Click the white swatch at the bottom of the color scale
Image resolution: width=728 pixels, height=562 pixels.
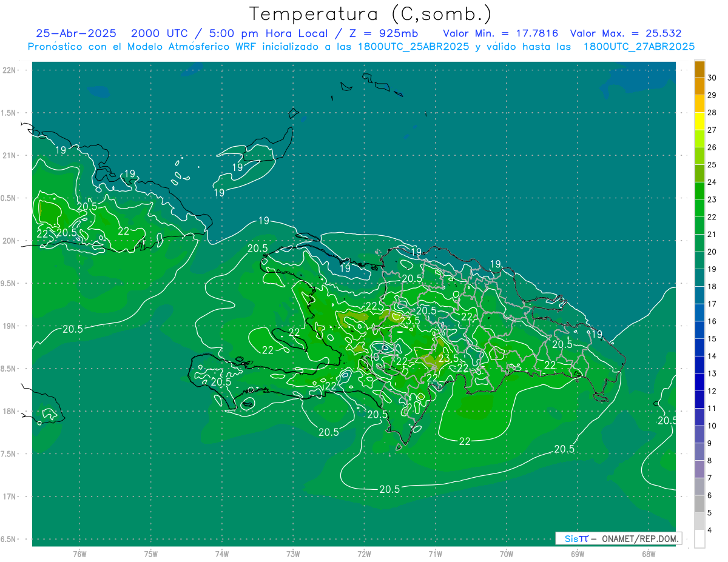point(699,539)
